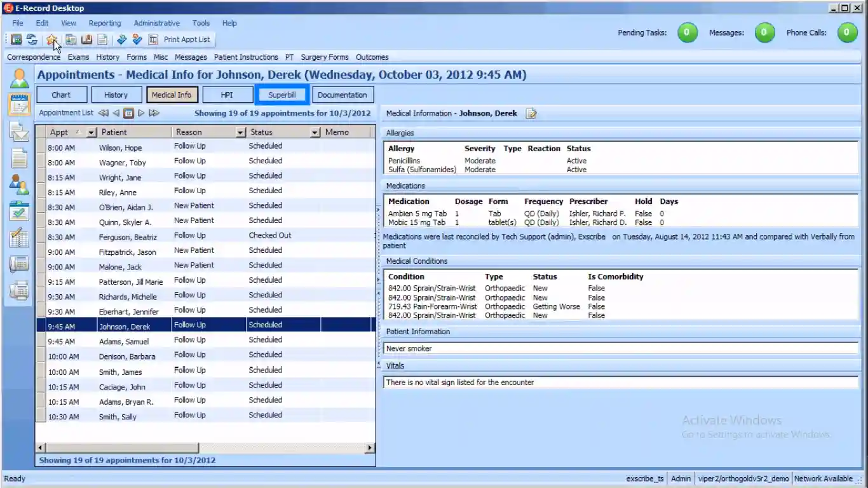Click the blue check-in arrow toolbar icon
The image size is (868, 488).
click(121, 39)
